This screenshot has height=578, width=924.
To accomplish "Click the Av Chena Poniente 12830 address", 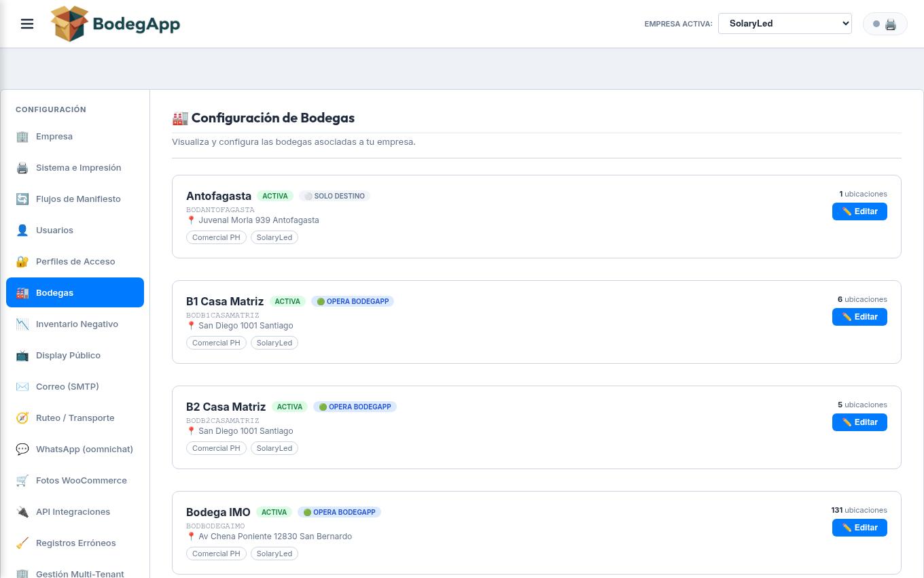I will click(269, 537).
